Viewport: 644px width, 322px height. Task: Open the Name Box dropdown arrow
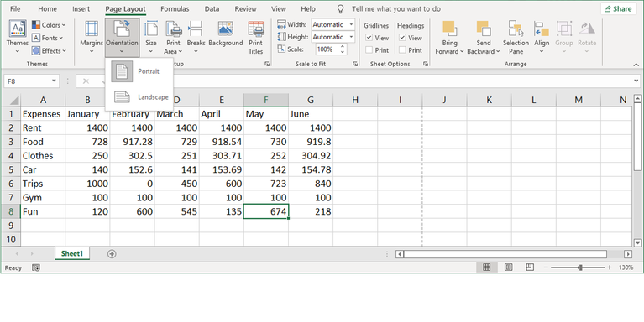pos(54,80)
